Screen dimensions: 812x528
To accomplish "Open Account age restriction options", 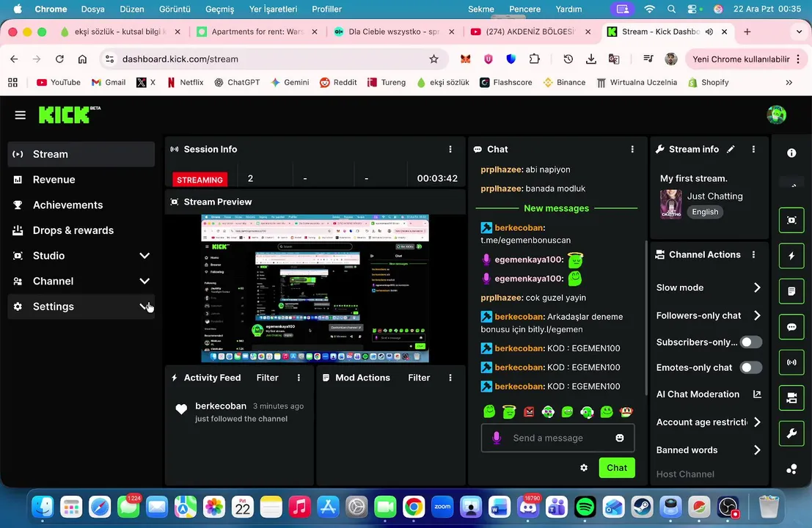I will click(708, 422).
